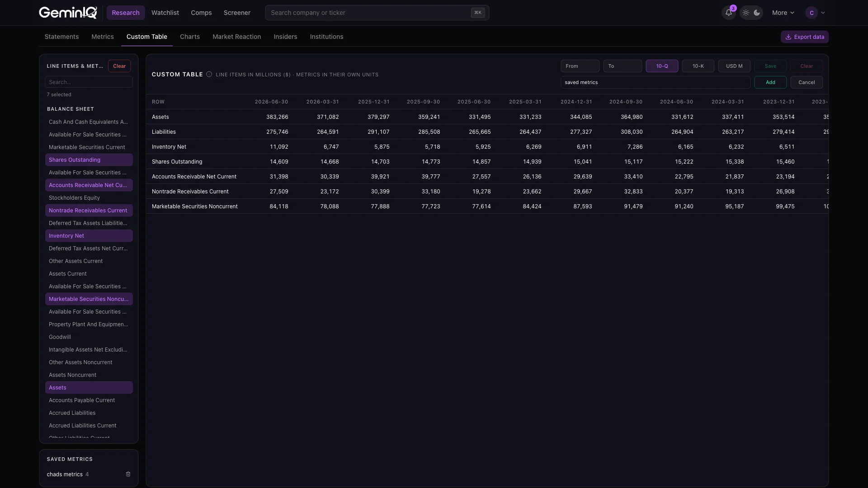This screenshot has width=868, height=488.
Task: Deselect Nontrade Receivables Current item
Action: [89, 210]
